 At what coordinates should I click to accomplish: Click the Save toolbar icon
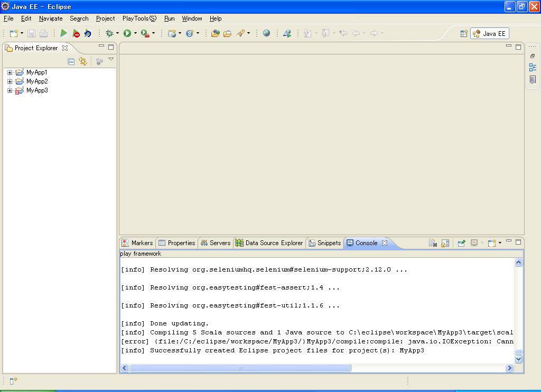tap(31, 33)
